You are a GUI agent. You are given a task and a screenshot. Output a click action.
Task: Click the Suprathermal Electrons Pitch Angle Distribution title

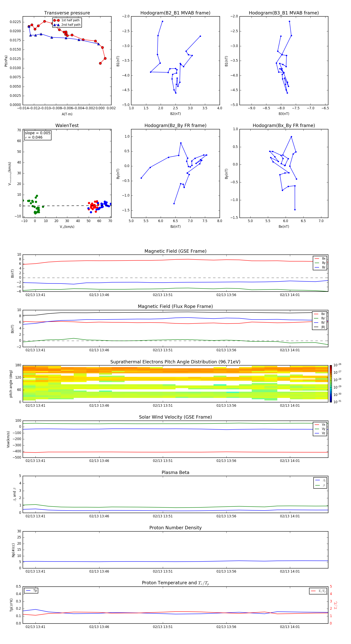[175, 362]
